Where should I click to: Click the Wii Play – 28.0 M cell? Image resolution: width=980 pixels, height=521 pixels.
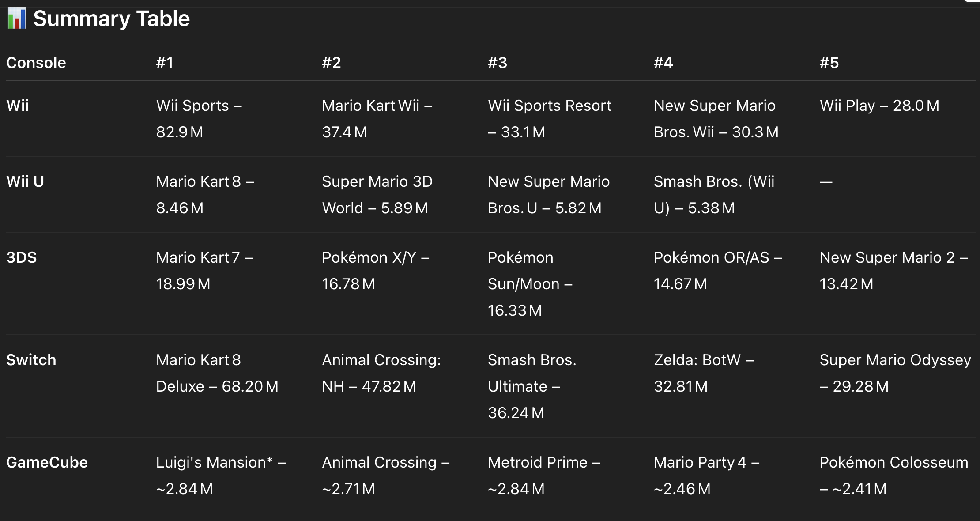(879, 106)
